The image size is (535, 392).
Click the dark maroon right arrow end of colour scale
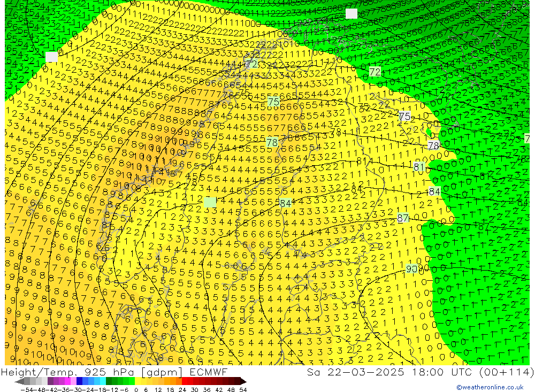pyautogui.click(x=243, y=381)
